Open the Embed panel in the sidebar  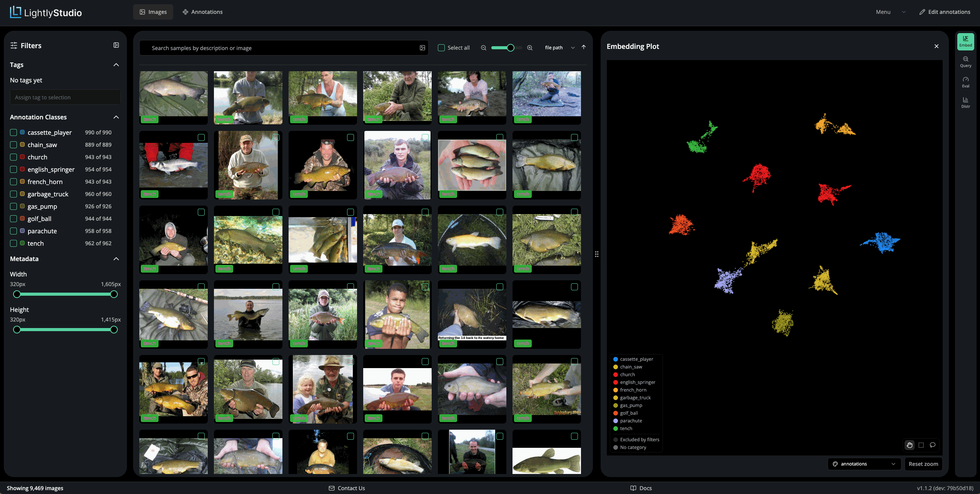[965, 41]
